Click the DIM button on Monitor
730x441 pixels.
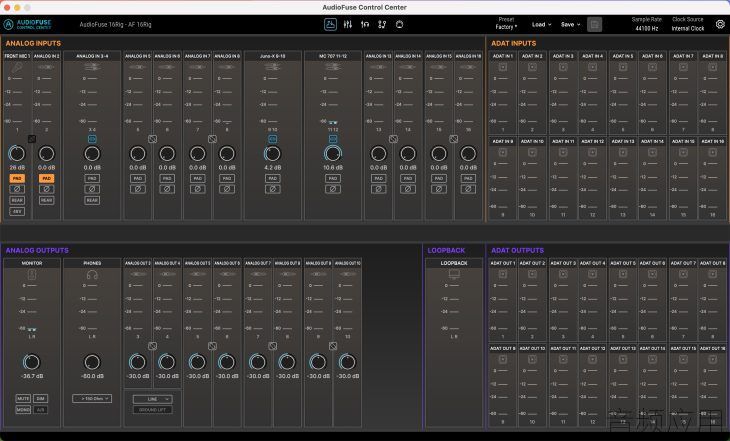[x=41, y=399]
